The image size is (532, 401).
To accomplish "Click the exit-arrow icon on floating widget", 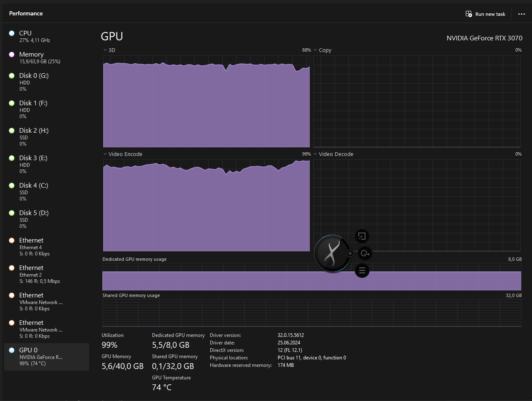I will pos(365,253).
